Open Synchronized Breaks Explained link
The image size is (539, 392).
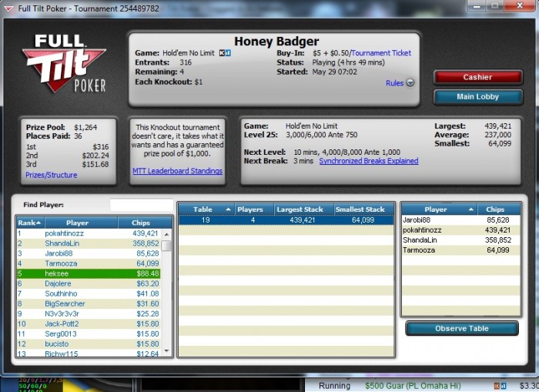coord(369,161)
